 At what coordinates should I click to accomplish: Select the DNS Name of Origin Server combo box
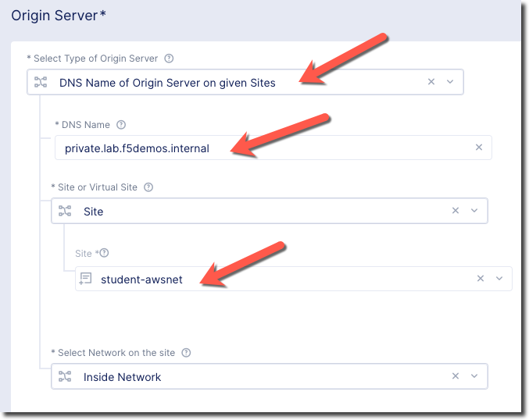click(x=245, y=82)
